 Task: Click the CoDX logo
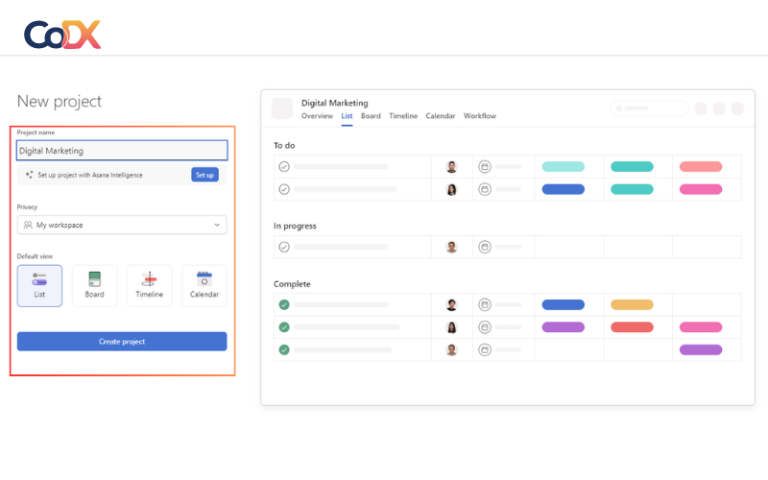[62, 35]
